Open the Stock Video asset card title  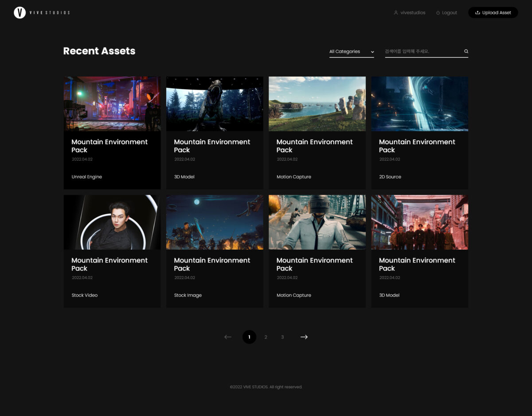[x=110, y=264]
